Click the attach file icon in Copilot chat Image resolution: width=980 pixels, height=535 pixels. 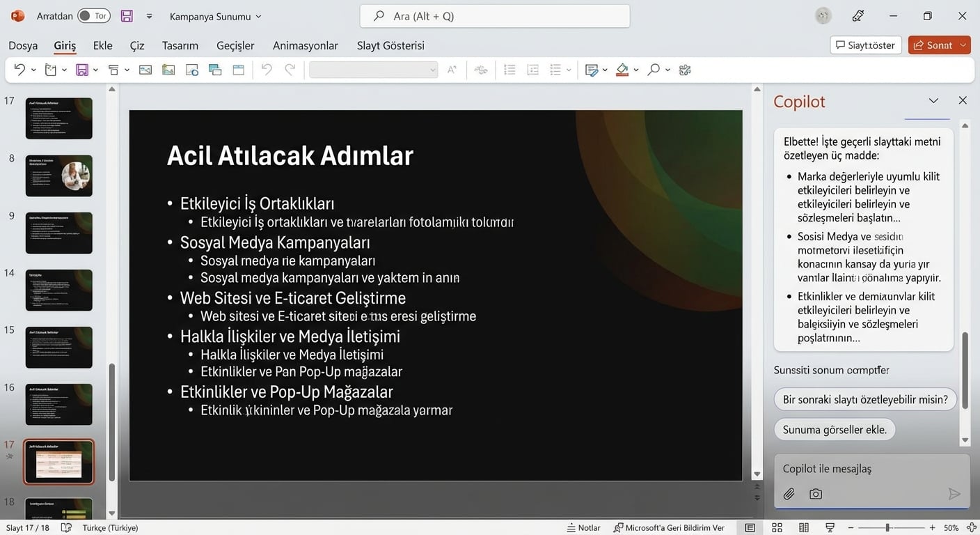point(789,493)
